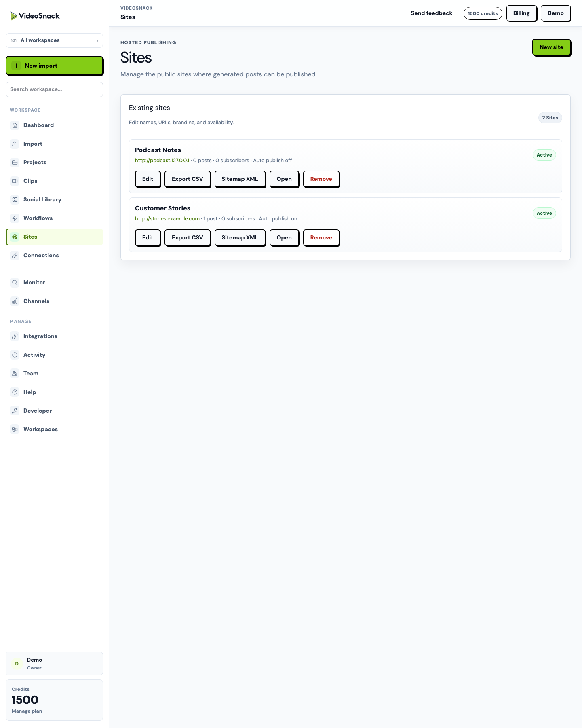Open the Connections page
Viewport: 582px width, 728px height.
tap(54, 255)
